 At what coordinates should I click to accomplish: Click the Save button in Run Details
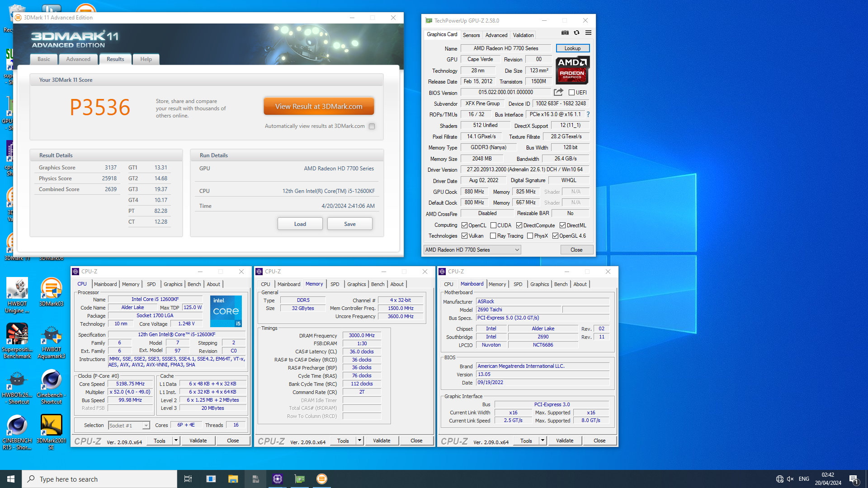point(350,224)
